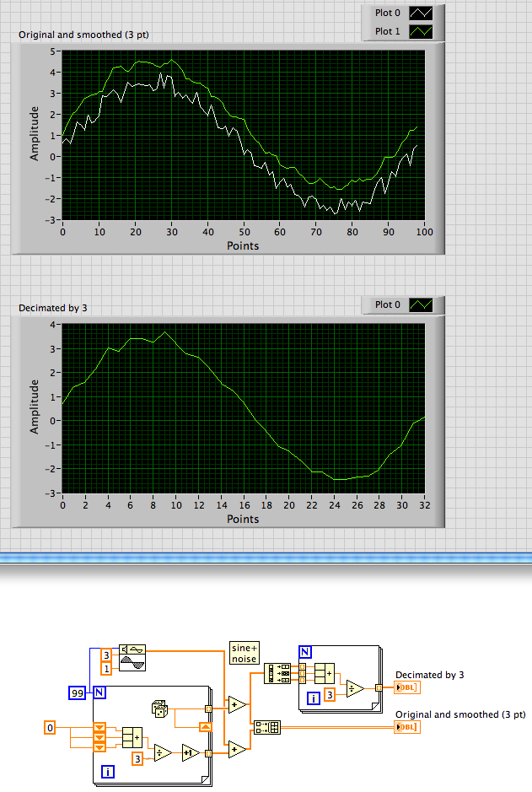Select Compound Arithmetic node beside the shift registers
Image resolution: width=532 pixels, height=792 pixels.
pos(132,737)
